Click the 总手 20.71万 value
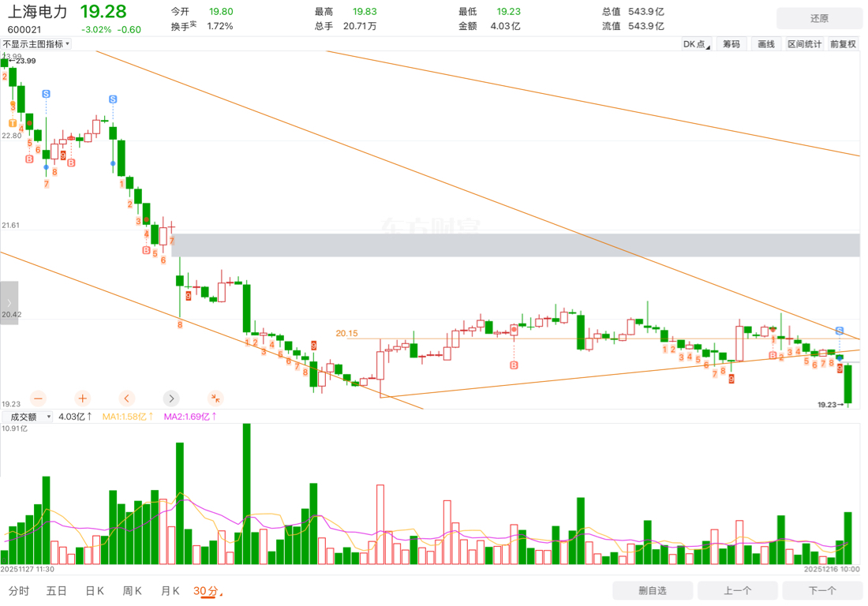 (359, 26)
